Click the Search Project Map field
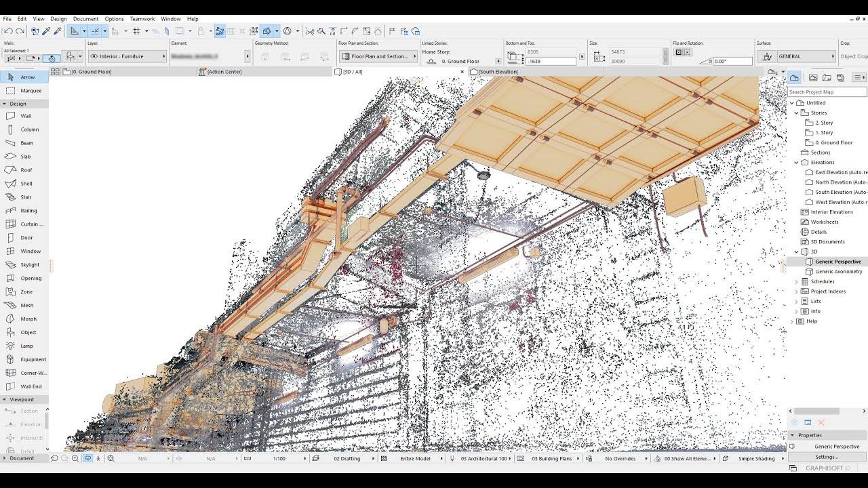Viewport: 868px width, 488px height. [827, 92]
